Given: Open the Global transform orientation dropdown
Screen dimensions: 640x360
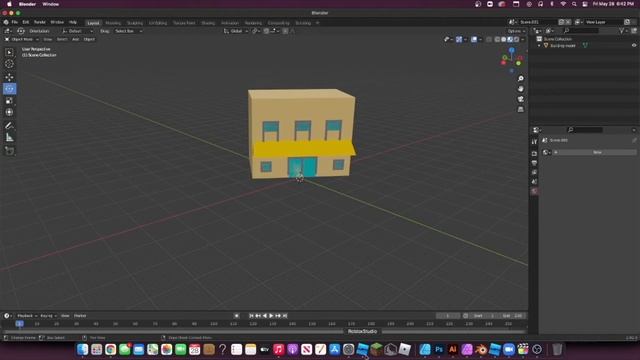Looking at the screenshot, I should coord(236,31).
